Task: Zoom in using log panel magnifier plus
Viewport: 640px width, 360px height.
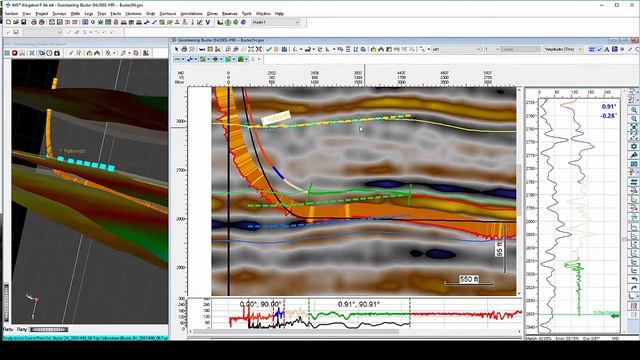Action: [x=633, y=110]
